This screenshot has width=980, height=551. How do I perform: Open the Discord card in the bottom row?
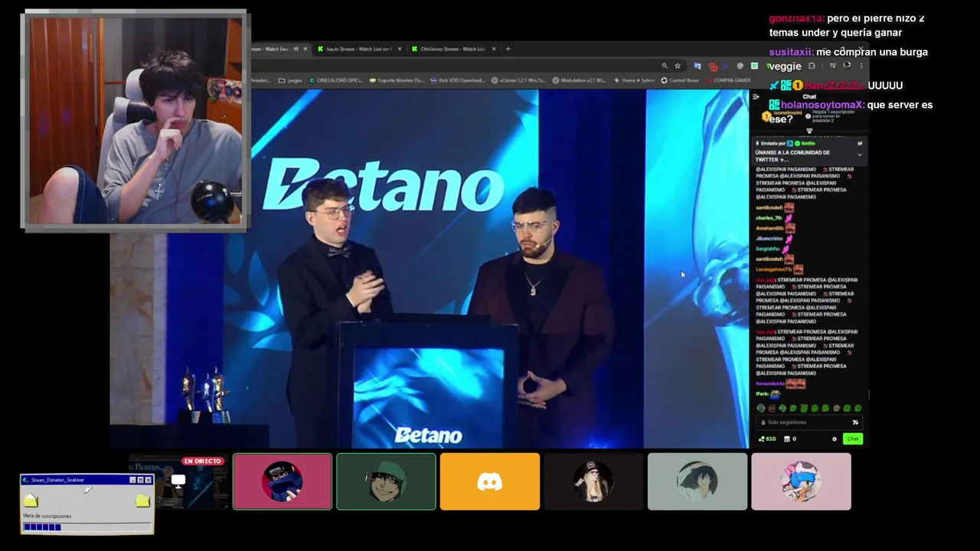pos(490,481)
